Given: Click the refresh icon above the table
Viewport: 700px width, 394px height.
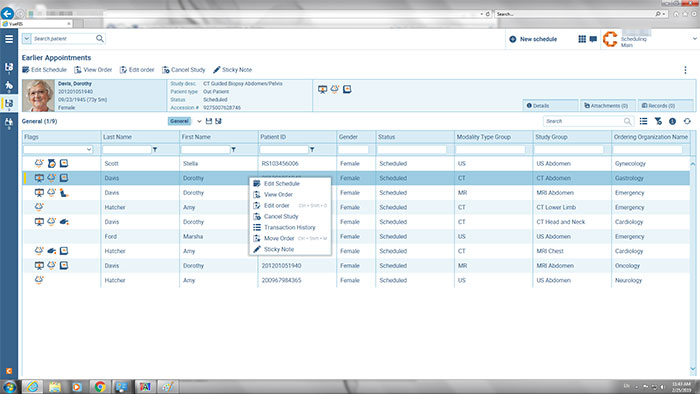Looking at the screenshot, I should [x=687, y=121].
